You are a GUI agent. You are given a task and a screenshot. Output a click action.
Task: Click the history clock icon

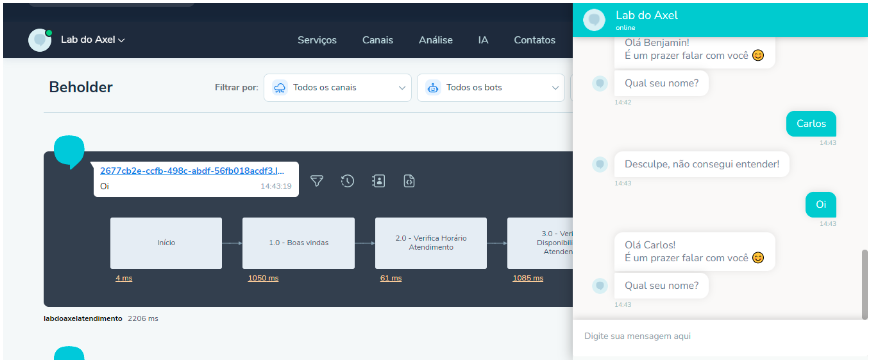[347, 181]
